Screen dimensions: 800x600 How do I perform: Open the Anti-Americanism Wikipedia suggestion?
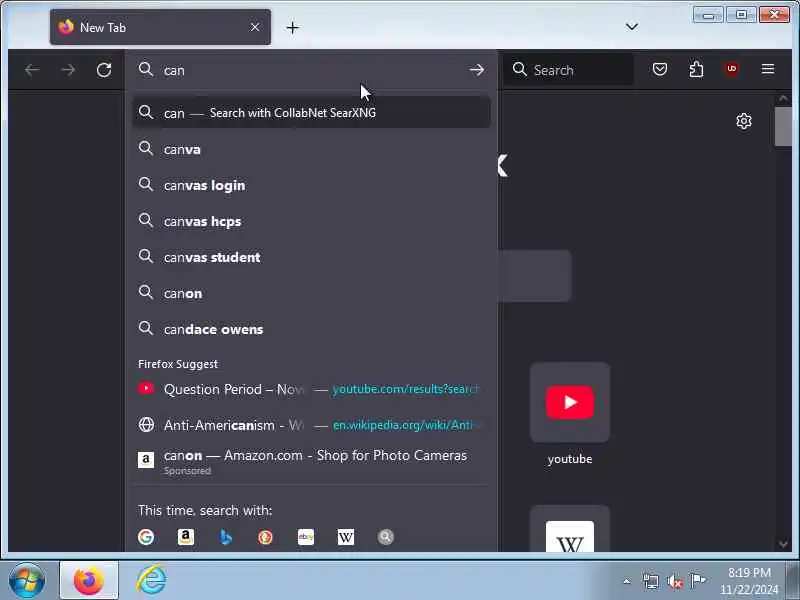click(x=311, y=425)
